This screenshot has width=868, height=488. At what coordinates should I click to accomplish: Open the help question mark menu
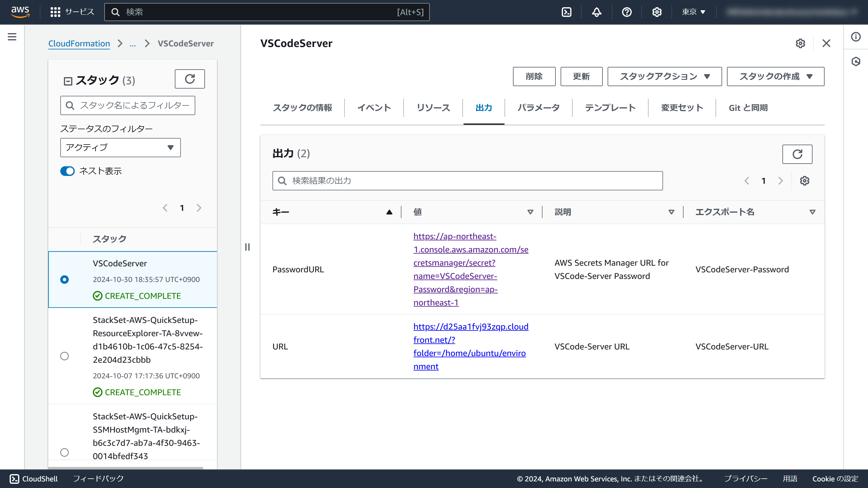(626, 12)
